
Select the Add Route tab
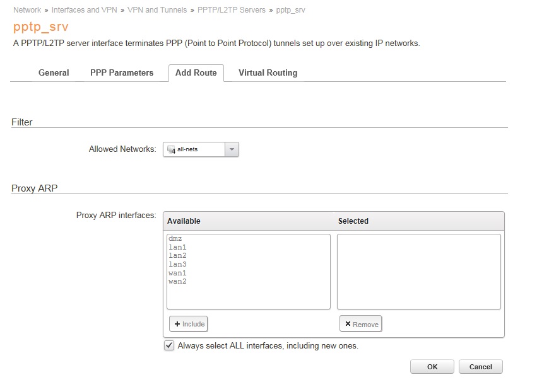[196, 72]
